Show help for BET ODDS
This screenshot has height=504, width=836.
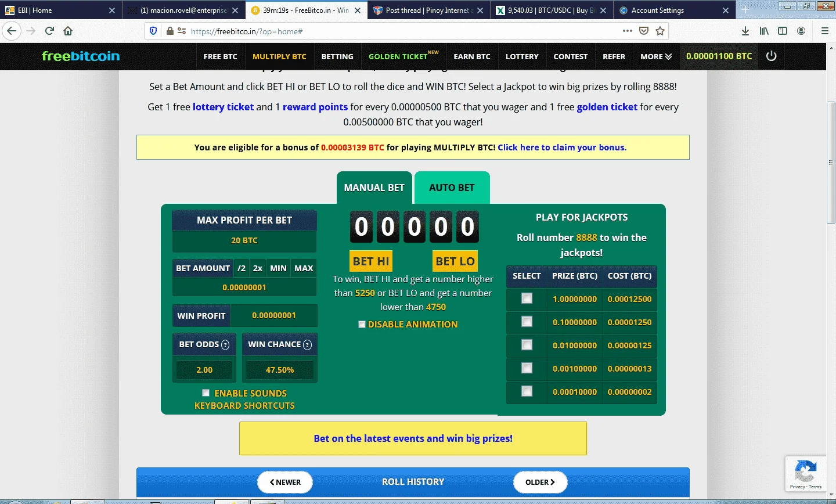point(226,345)
